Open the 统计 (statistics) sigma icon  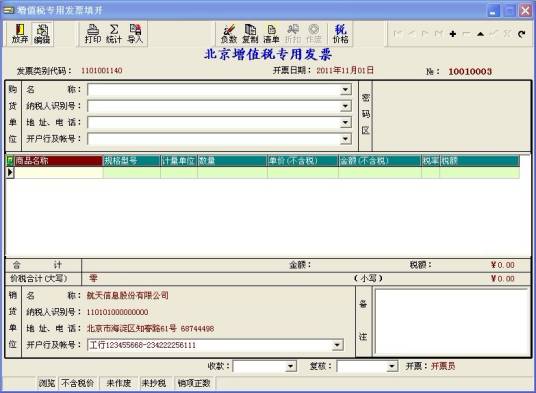(114, 34)
